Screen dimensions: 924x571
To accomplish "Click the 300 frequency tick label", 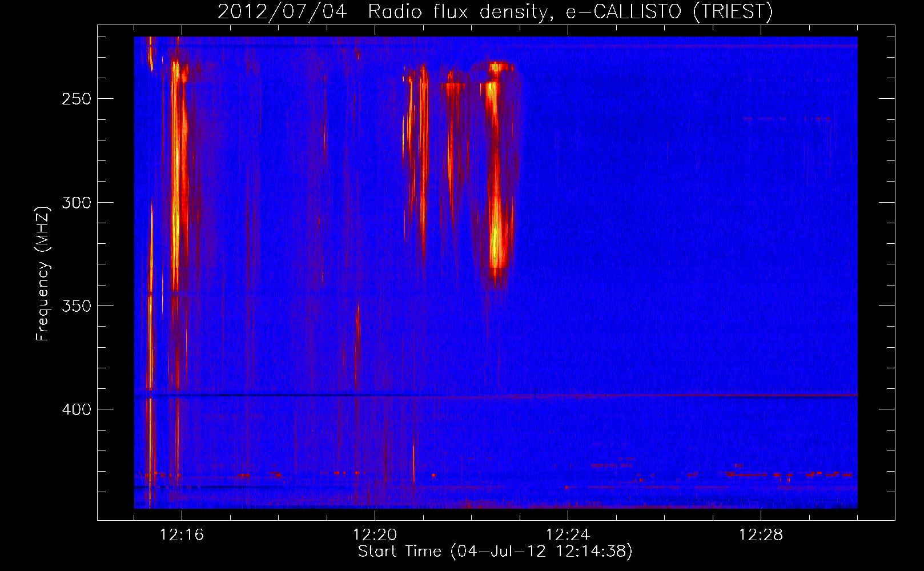I will pyautogui.click(x=77, y=203).
